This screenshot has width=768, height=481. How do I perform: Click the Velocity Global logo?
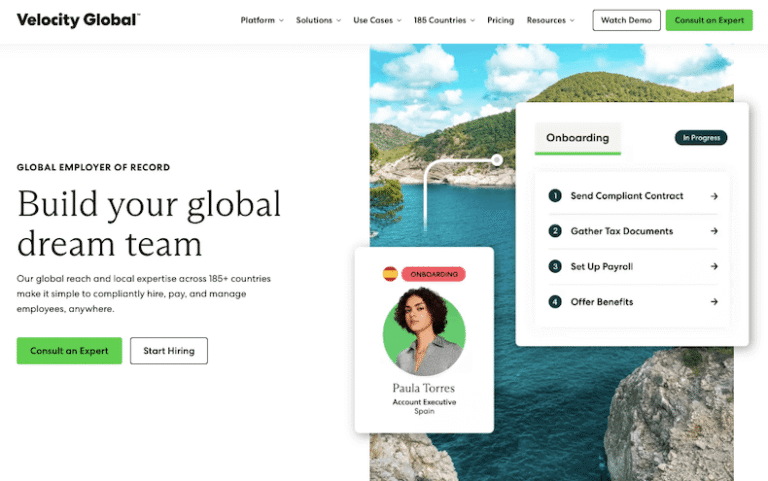78,20
